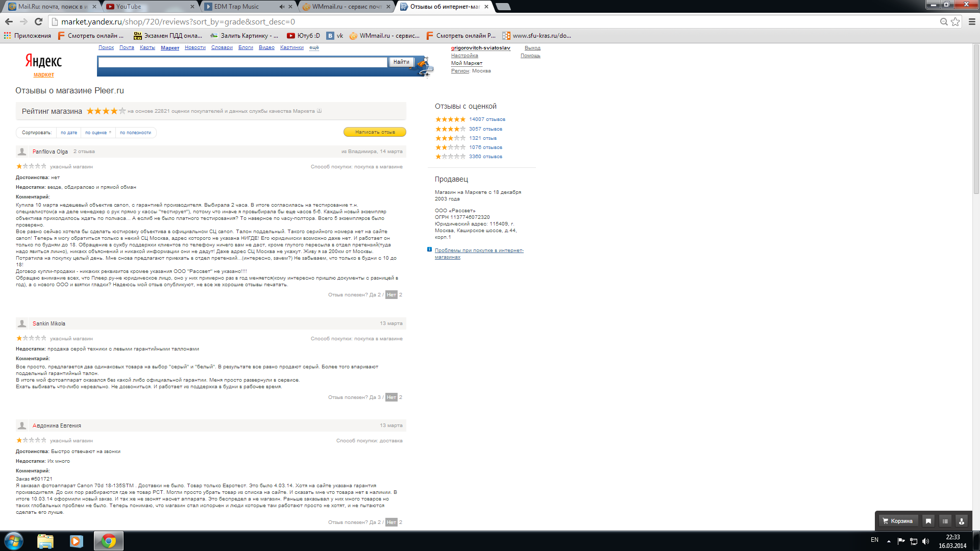Viewport: 980px width, 551px height.
Task: Bookmark page with the star icon in address bar
Action: (x=955, y=21)
